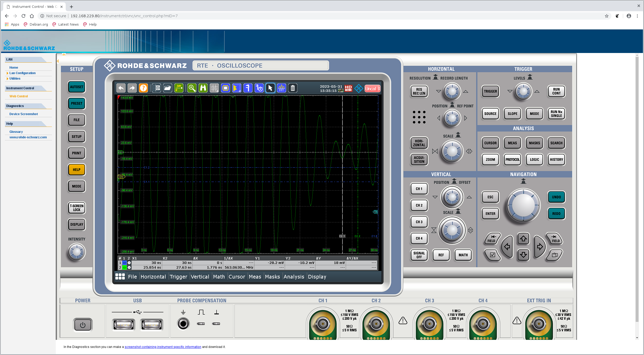Open the Cursor menu
Screen dimensions: 644x355
point(237,277)
